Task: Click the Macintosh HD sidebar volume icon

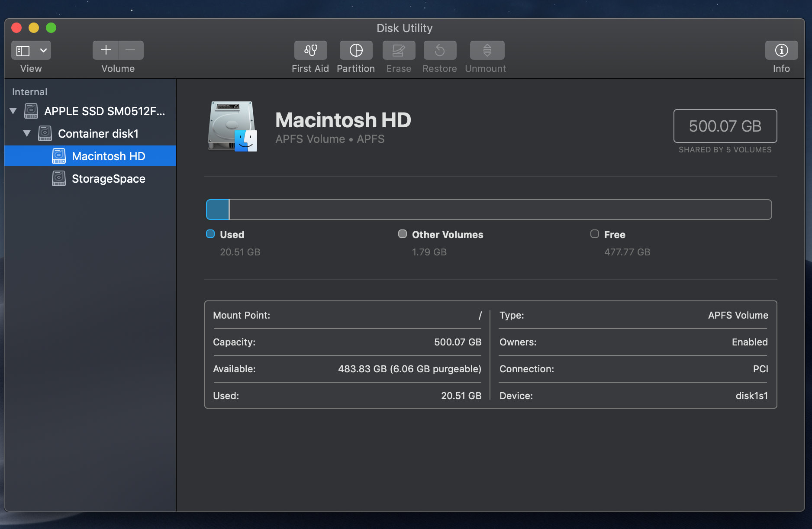Action: [x=59, y=156]
